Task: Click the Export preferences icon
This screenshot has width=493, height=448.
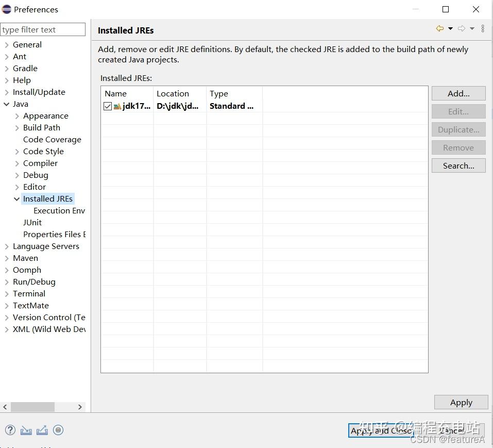Action: [x=42, y=430]
